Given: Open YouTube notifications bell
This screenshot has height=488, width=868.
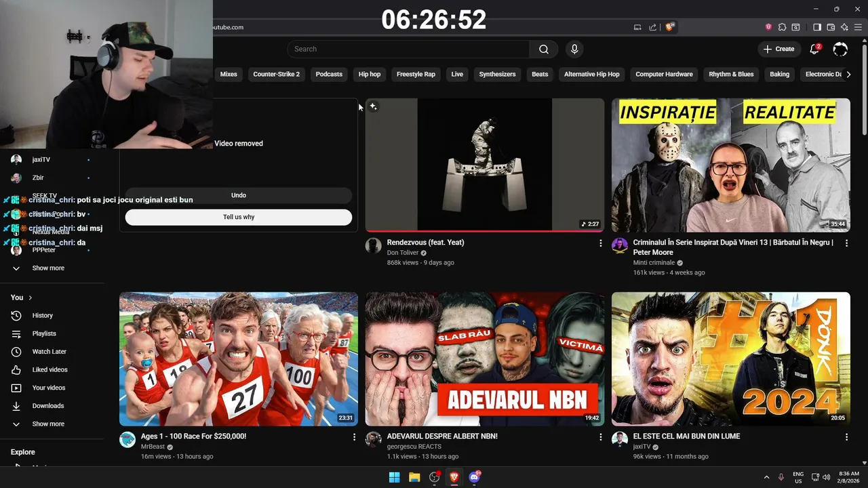Looking at the screenshot, I should pos(815,49).
